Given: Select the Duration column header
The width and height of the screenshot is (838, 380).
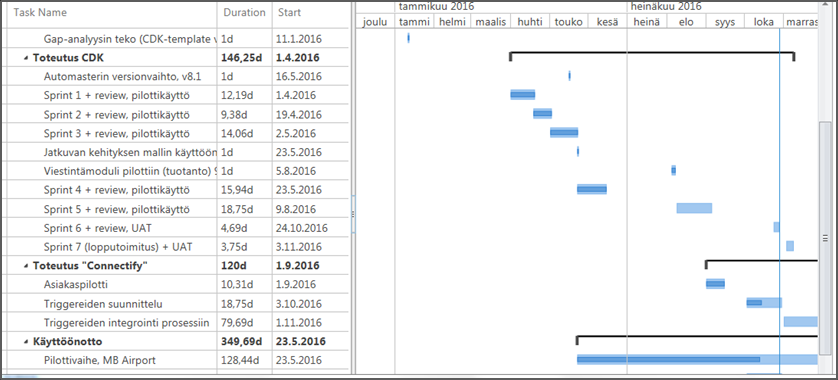Looking at the screenshot, I should [x=245, y=13].
